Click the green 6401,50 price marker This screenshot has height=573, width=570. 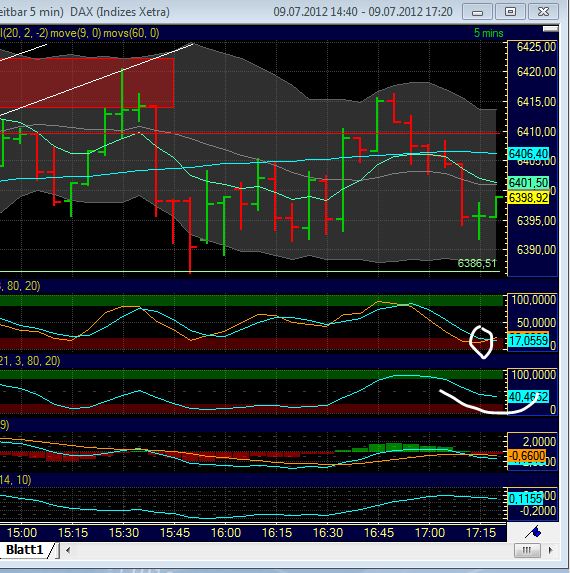[528, 182]
